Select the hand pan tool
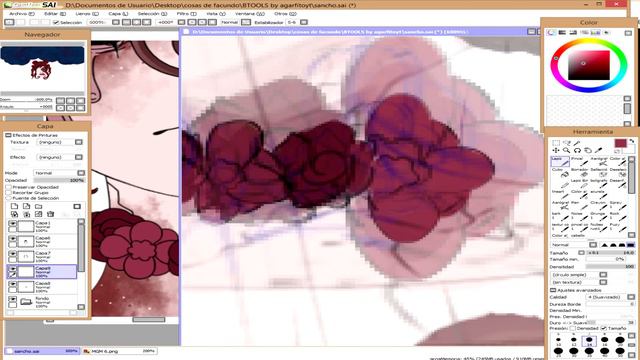The width and height of the screenshot is (640, 360). [588, 151]
